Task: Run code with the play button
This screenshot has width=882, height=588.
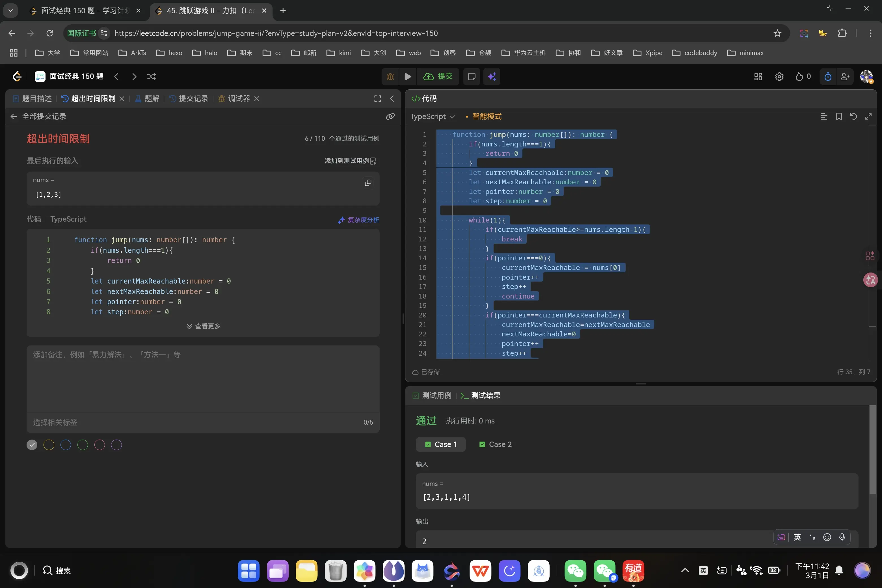Action: click(408, 77)
